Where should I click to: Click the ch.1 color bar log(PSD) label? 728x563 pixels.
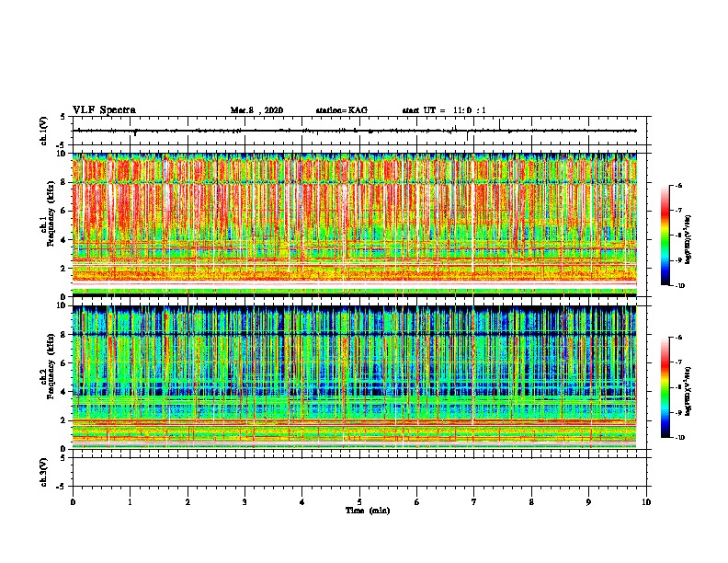[688, 239]
